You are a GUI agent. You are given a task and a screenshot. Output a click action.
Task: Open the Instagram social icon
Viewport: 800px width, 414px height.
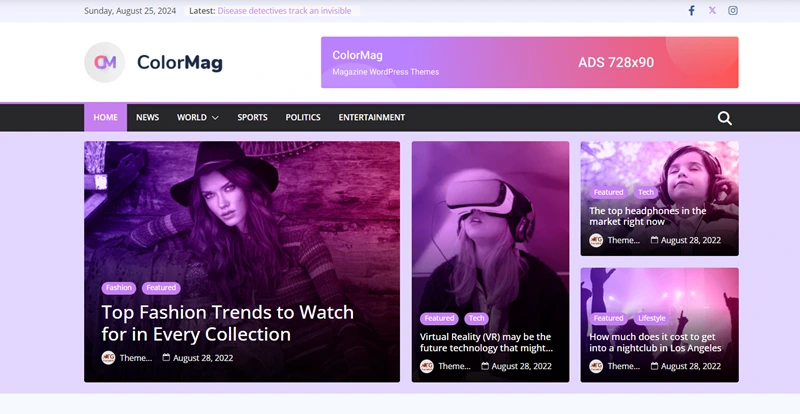733,10
